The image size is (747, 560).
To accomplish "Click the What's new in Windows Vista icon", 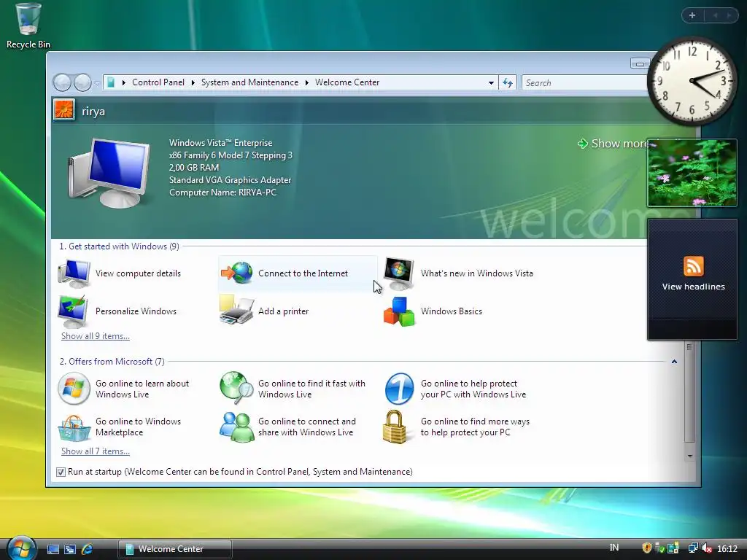I will [399, 273].
